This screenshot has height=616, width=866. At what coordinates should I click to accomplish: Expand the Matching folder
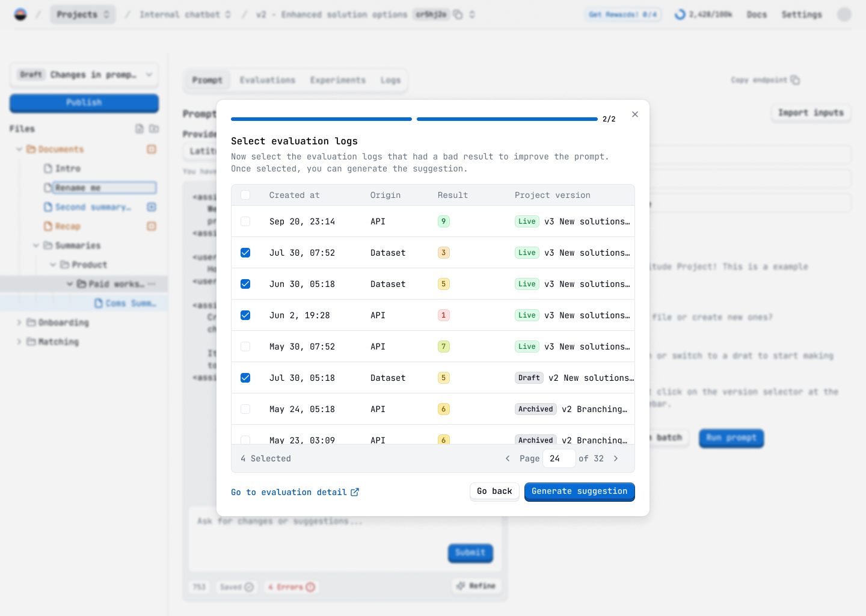(x=19, y=342)
